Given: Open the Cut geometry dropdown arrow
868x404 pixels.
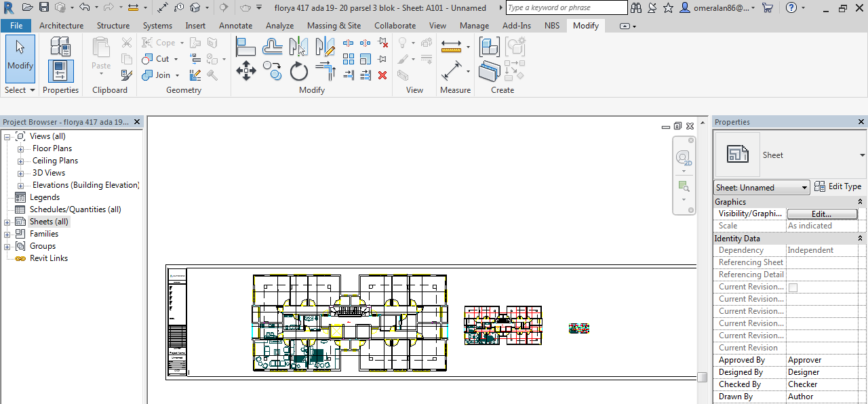Looking at the screenshot, I should tap(176, 59).
